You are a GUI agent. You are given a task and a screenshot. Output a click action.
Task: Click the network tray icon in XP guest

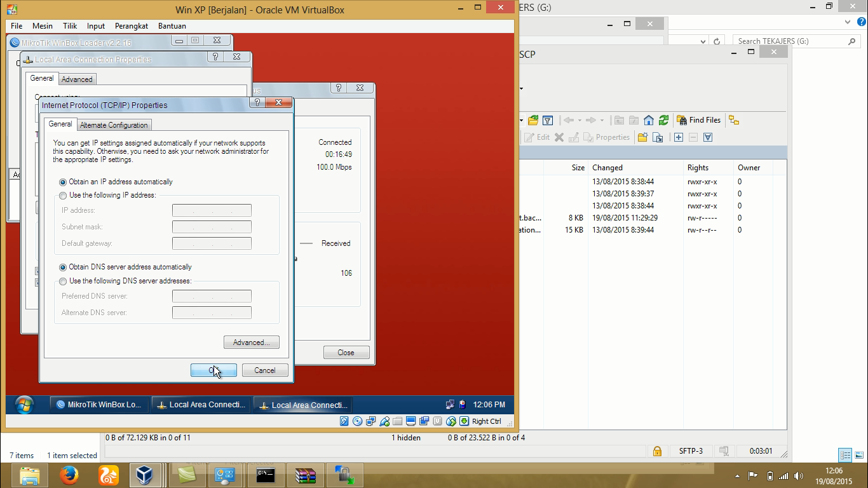coord(450,405)
